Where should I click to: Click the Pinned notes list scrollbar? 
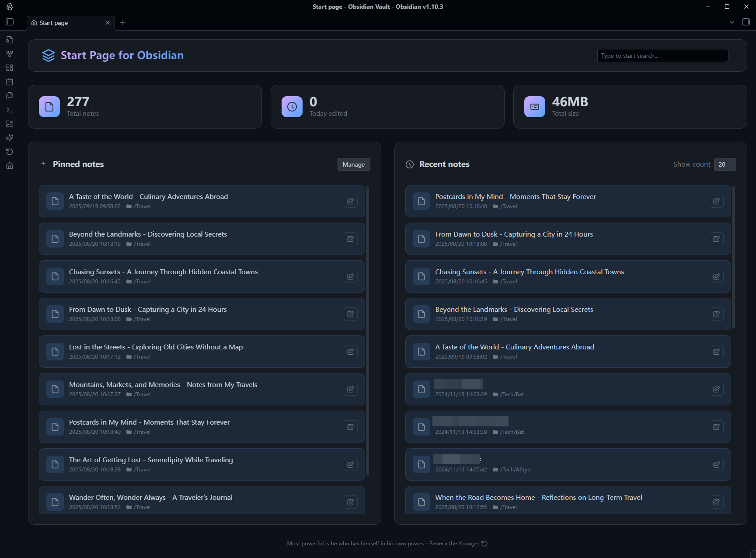click(x=367, y=331)
